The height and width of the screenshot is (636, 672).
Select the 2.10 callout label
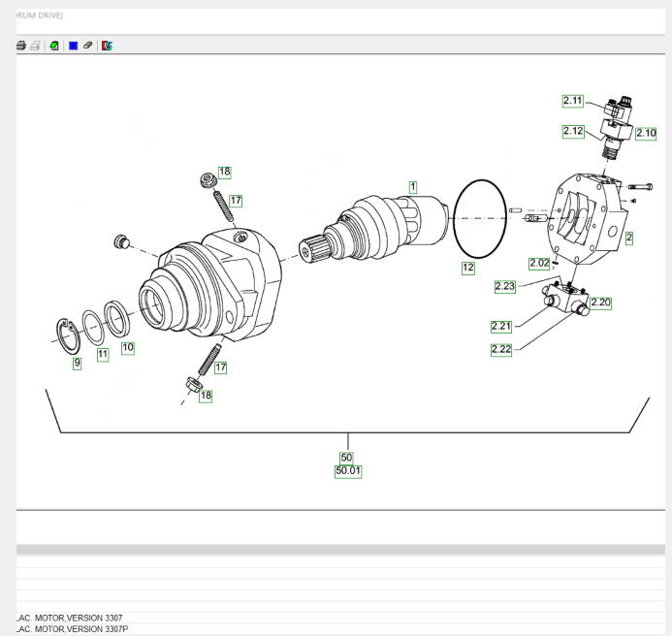[646, 133]
